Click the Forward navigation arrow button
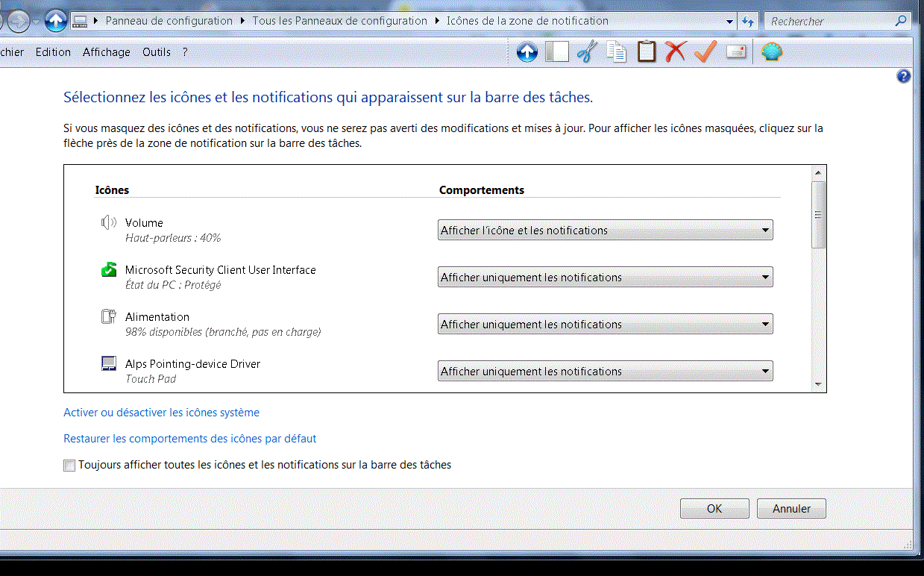924x576 pixels. click(x=19, y=21)
